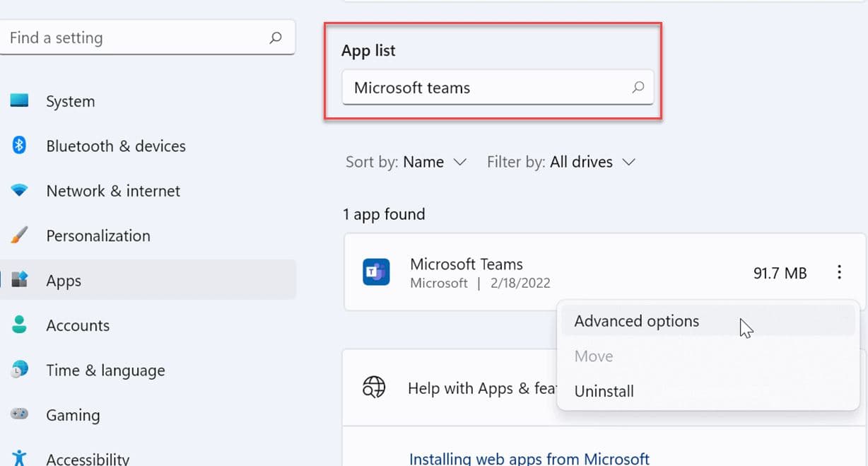
Task: Click the Time & language globe icon
Action: [20, 370]
